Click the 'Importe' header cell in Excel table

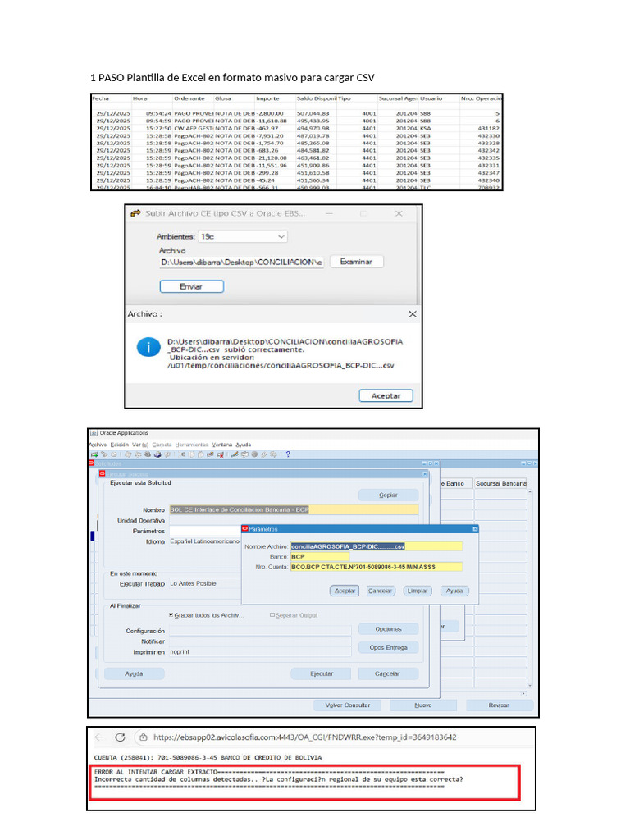click(276, 98)
